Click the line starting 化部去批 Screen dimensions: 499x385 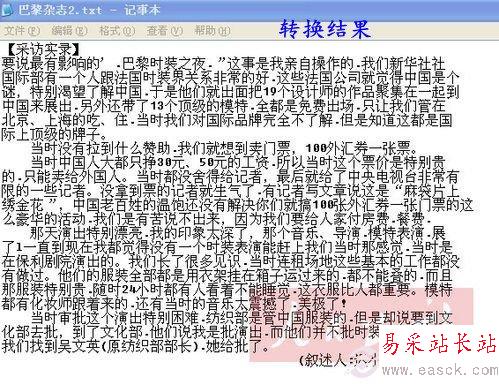190,332
